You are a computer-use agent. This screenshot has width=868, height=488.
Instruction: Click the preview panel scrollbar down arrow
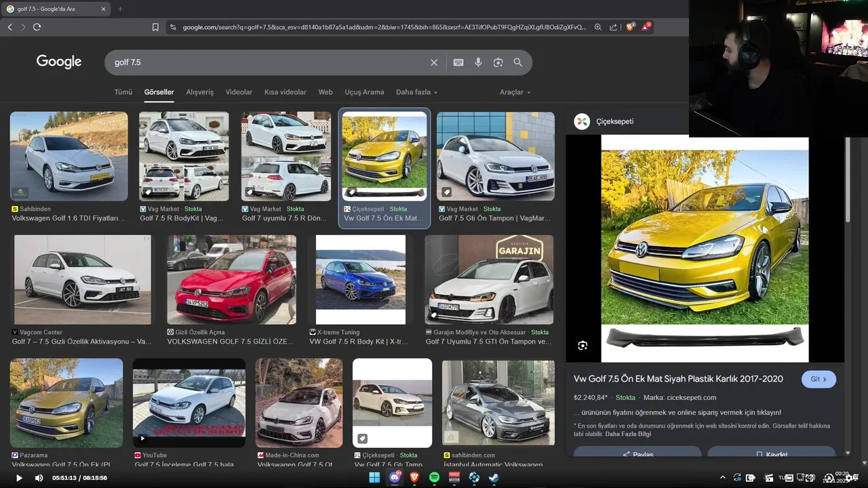pyautogui.click(x=848, y=453)
